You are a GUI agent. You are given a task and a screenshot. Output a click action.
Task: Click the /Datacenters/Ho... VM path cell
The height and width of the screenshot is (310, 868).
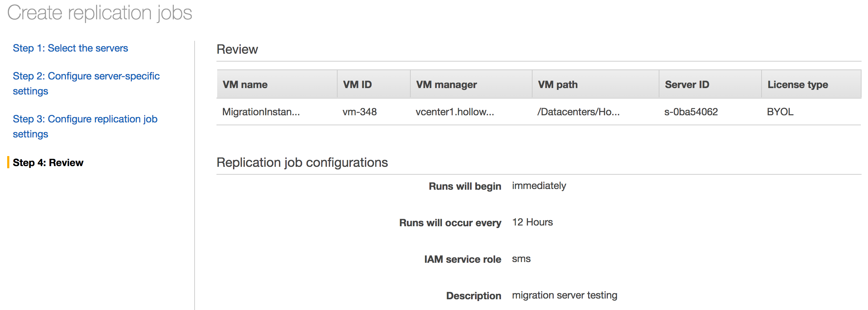(578, 112)
